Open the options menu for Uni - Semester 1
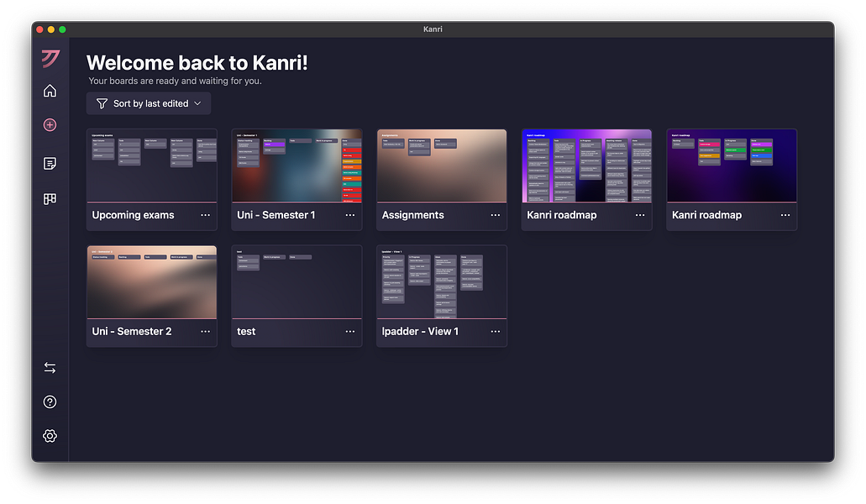This screenshot has width=866, height=504. click(x=350, y=215)
